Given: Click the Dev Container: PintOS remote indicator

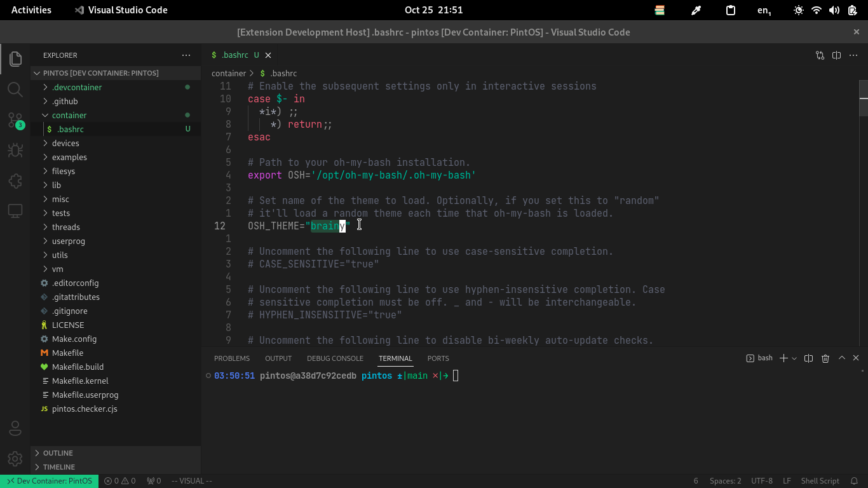Looking at the screenshot, I should [49, 481].
